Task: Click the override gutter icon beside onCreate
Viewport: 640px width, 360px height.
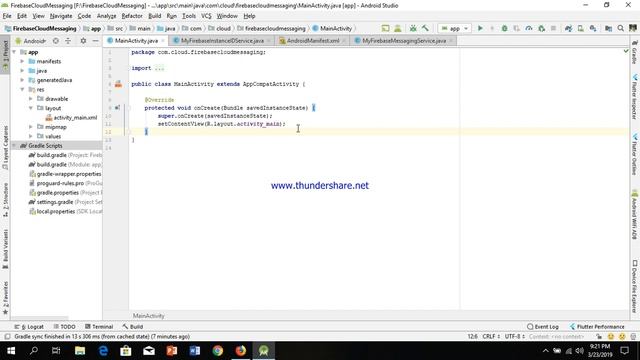Action: pos(118,108)
